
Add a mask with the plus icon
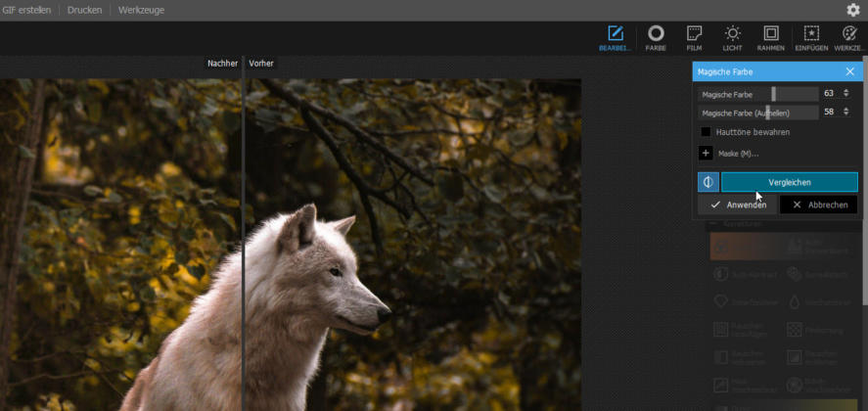point(706,154)
